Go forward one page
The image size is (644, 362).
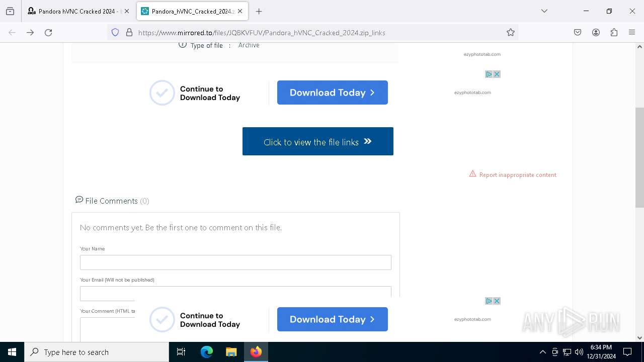tap(30, 32)
